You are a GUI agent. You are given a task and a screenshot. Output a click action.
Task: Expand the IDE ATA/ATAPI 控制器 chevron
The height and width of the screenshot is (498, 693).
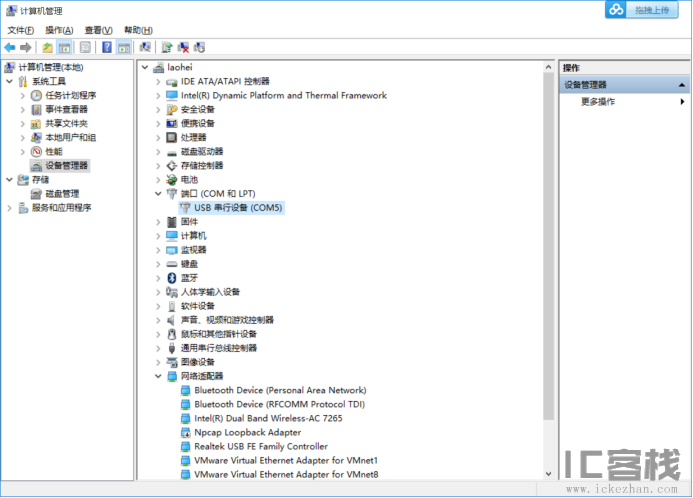click(x=158, y=81)
